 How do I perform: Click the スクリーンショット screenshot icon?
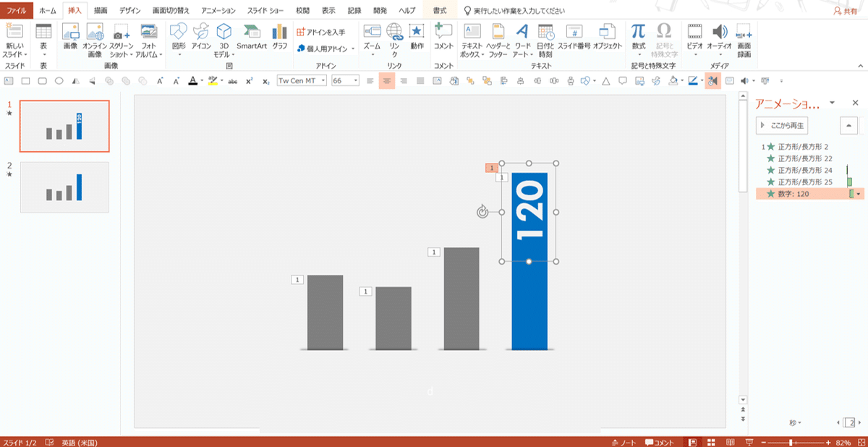click(121, 33)
